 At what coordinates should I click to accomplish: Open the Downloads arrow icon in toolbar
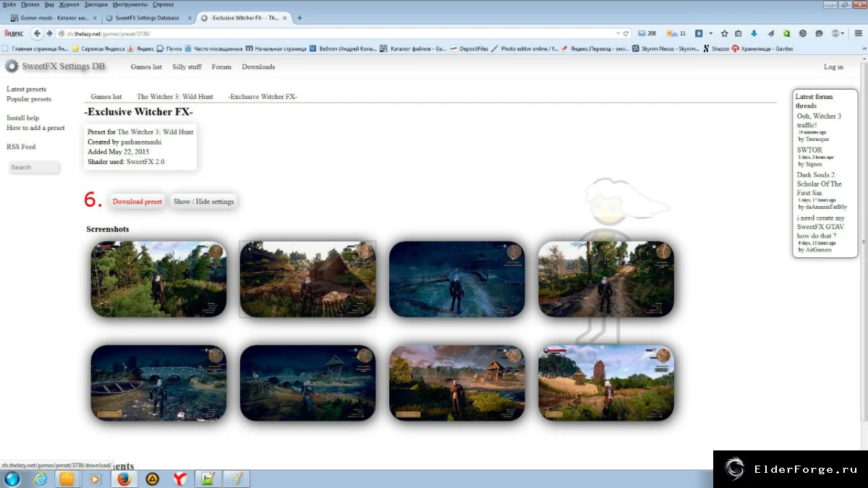click(x=754, y=33)
